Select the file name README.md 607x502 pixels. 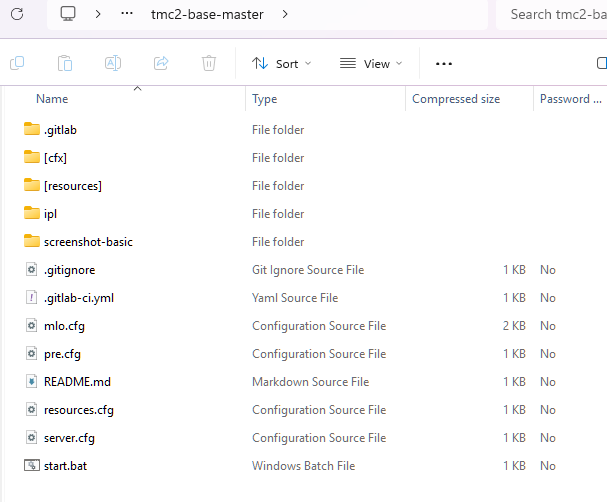(x=77, y=382)
